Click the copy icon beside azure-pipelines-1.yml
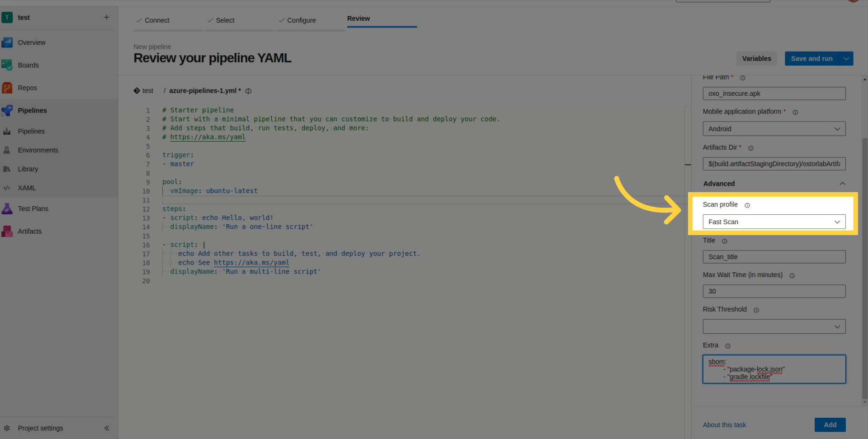Image resolution: width=868 pixels, height=439 pixels. [x=248, y=91]
